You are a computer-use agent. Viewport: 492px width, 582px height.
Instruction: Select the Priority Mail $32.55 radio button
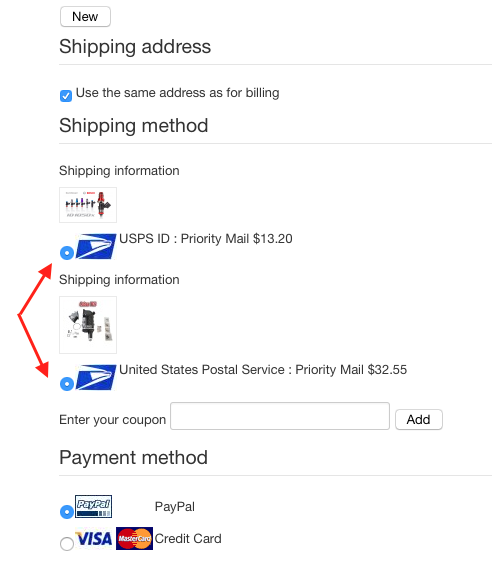(67, 384)
